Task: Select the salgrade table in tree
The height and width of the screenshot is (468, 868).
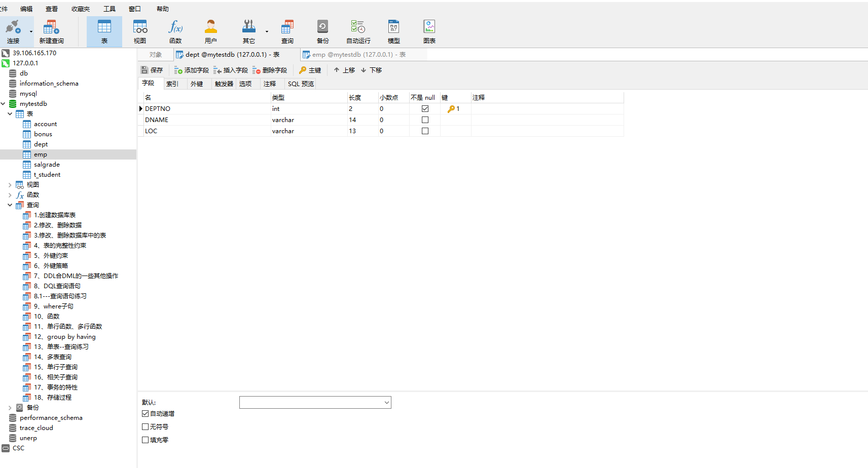Action: coord(47,165)
